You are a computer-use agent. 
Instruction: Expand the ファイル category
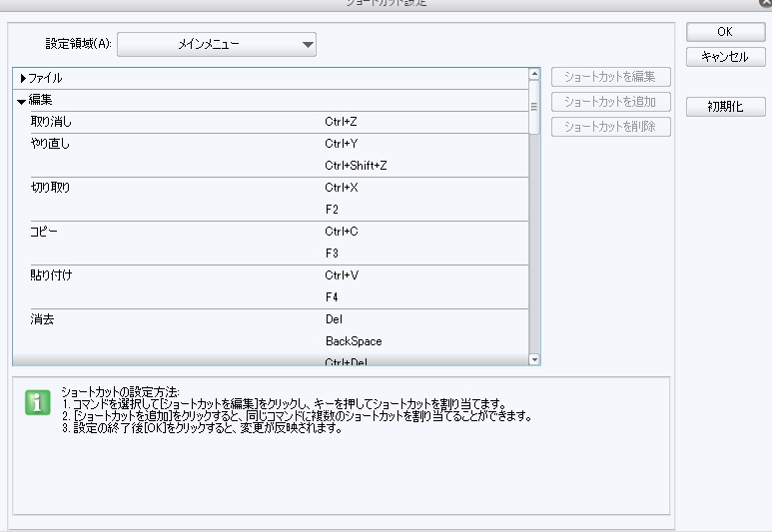pos(23,78)
